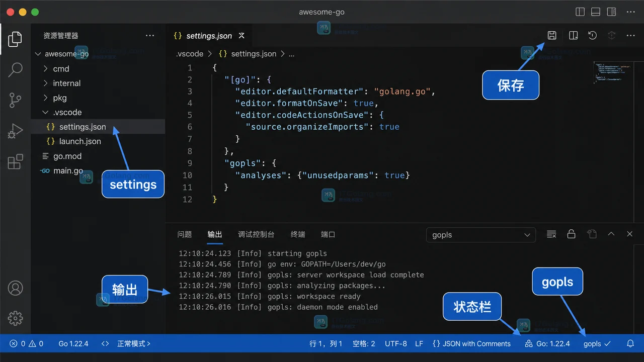Select the settings.json editor tab

pyautogui.click(x=209, y=36)
